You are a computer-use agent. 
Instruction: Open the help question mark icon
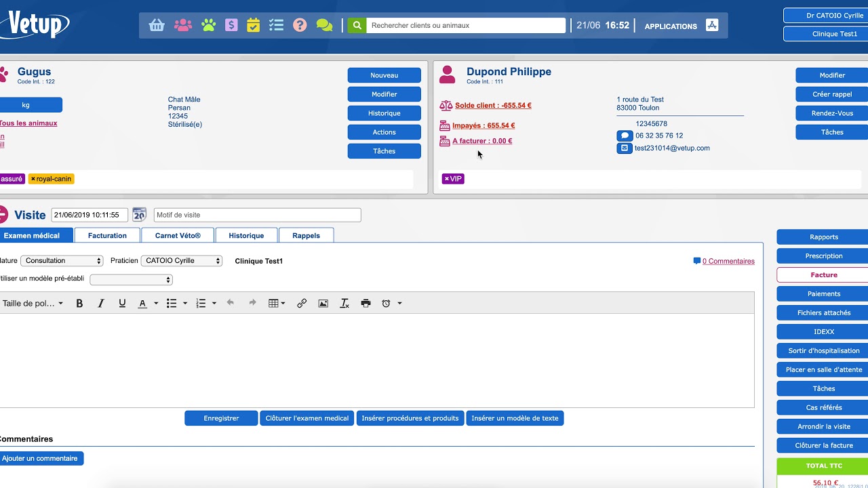299,24
